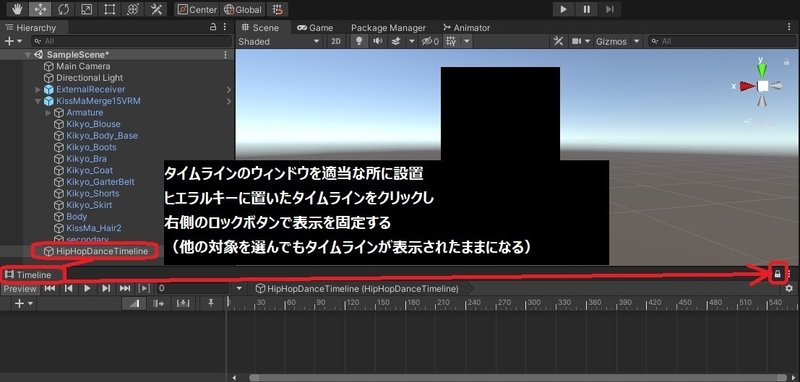Viewport: 800px width, 382px height.
Task: Select the Transform tool
Action: (133, 9)
